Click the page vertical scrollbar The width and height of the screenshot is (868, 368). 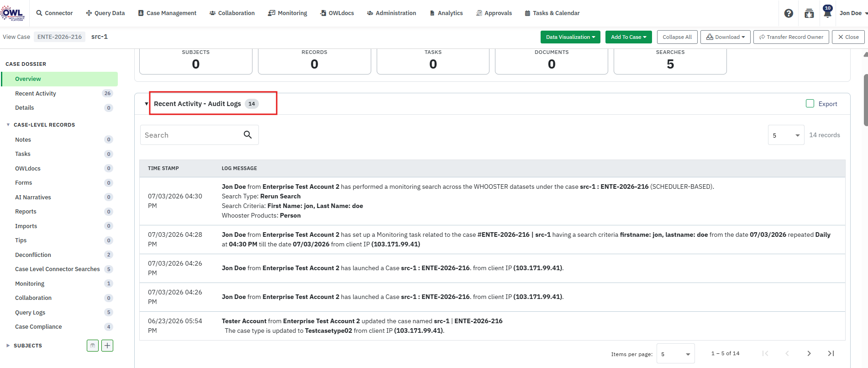(x=865, y=100)
